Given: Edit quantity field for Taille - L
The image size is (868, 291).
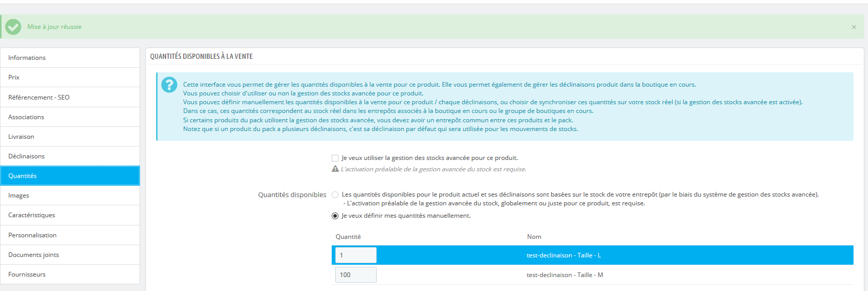Looking at the screenshot, I should pos(356,255).
